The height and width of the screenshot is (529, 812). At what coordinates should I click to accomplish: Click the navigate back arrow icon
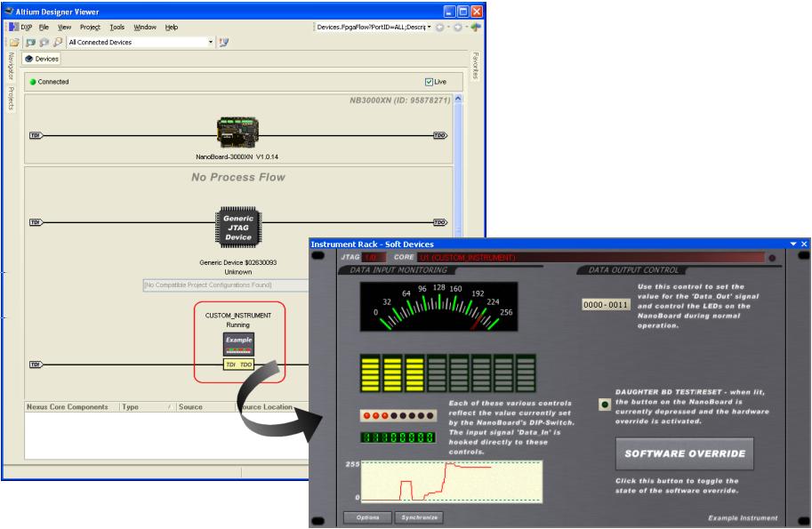coord(439,27)
